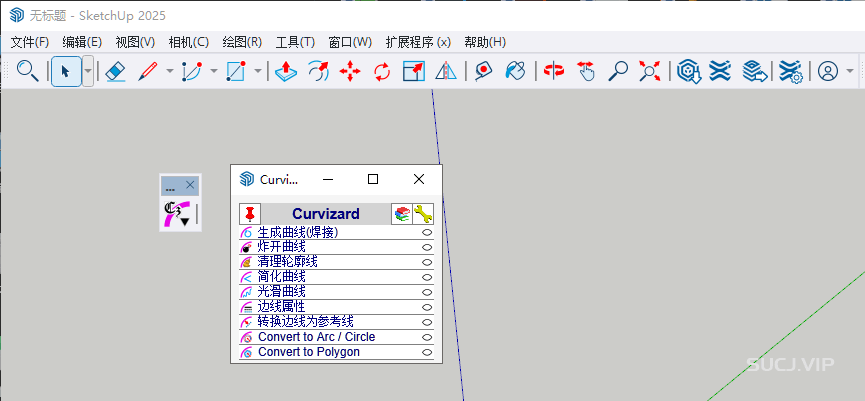This screenshot has height=401, width=865.
Task: Open 边线属性 in Curvizard
Action: [281, 307]
